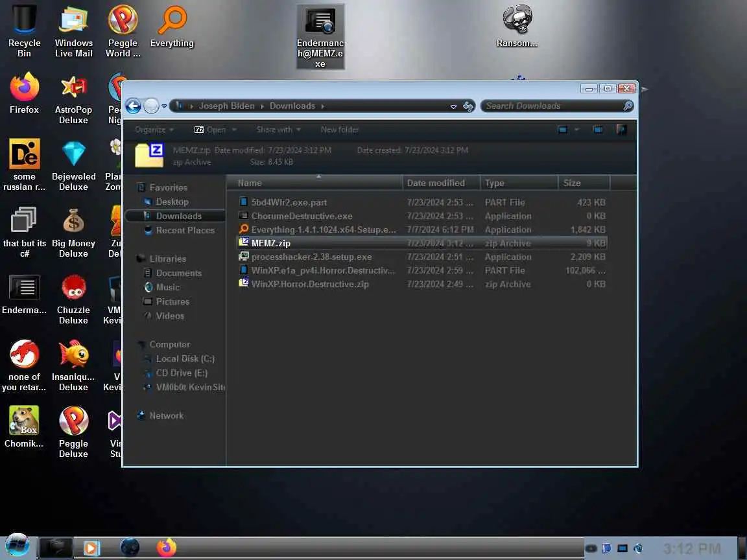Screen dimensions: 747x560
Task: Sort files by Type column
Action: (519, 183)
